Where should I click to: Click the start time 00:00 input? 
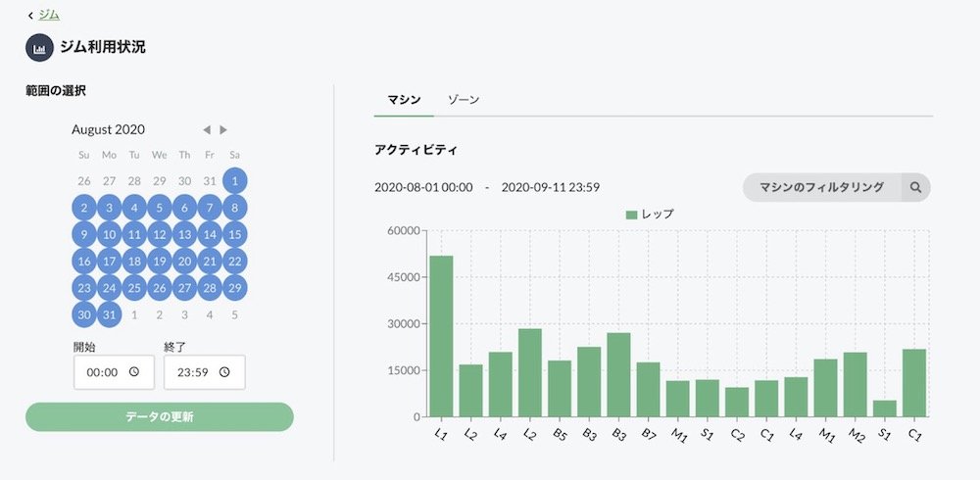[114, 372]
